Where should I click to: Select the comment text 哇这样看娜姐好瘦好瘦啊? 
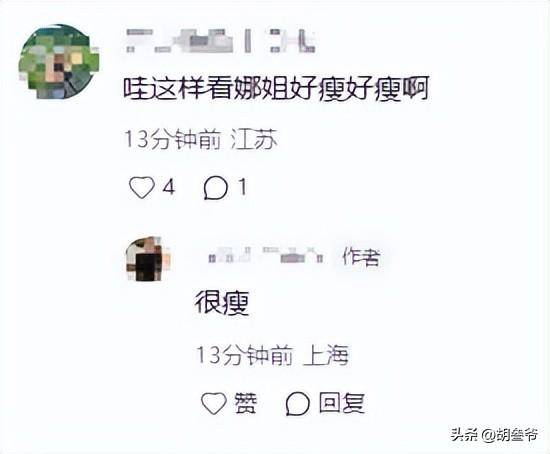(x=276, y=89)
